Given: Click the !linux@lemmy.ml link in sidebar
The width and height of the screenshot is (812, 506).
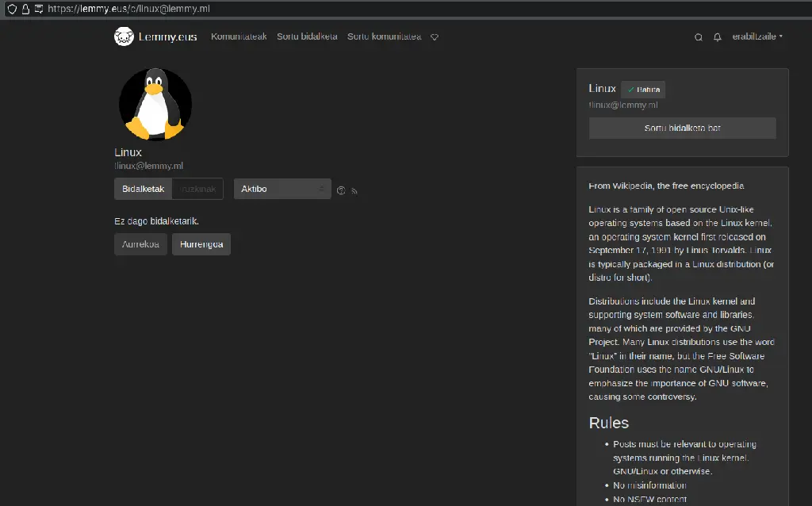Looking at the screenshot, I should [623, 105].
